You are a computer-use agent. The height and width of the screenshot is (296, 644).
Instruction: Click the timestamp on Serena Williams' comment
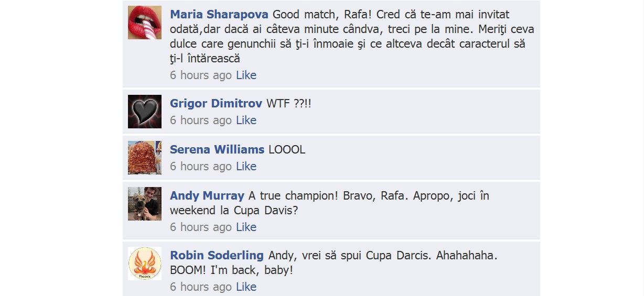click(x=201, y=167)
